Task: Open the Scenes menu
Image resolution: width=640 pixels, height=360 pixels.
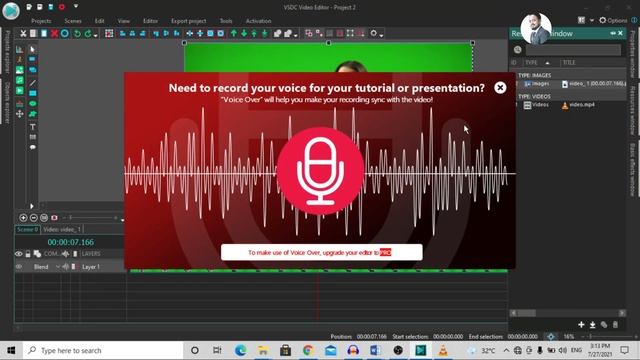Action: pos(73,21)
